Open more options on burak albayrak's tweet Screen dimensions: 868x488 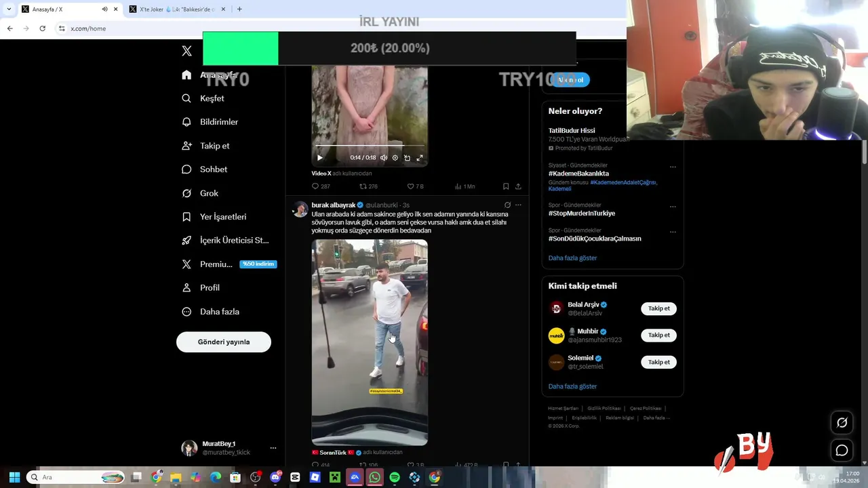pos(518,205)
